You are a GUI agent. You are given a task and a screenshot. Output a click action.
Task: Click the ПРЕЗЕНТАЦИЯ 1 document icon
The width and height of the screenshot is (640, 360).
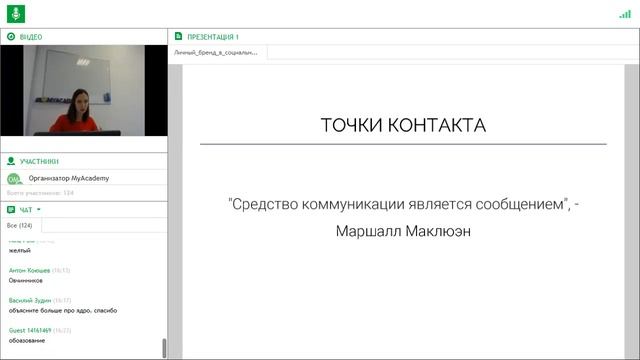178,36
